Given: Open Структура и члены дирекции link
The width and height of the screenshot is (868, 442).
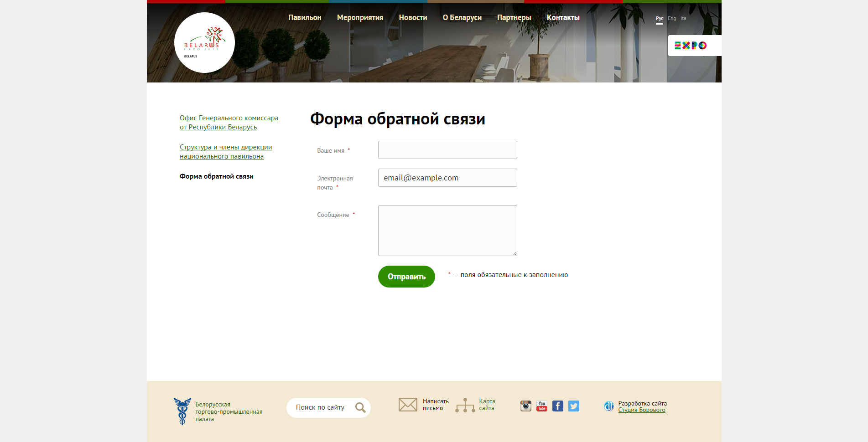Looking at the screenshot, I should pyautogui.click(x=226, y=152).
